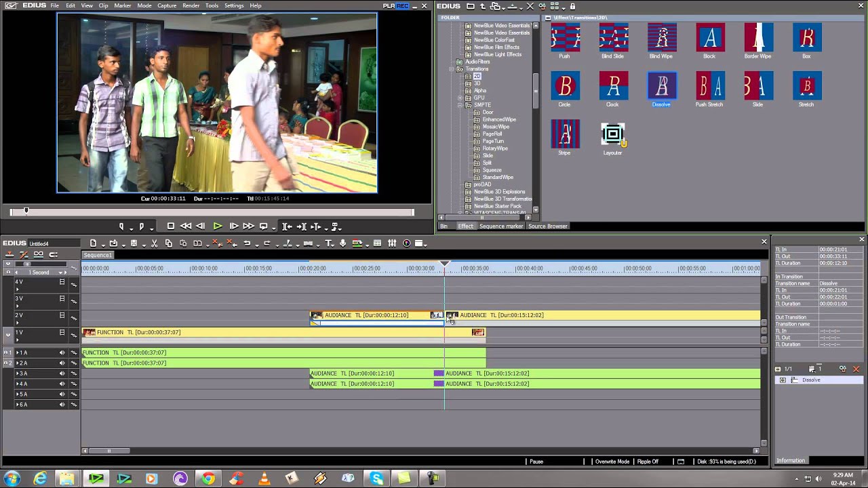Toggle video mute on the 4 V track
This screenshot has width=868, height=488.
click(x=62, y=281)
